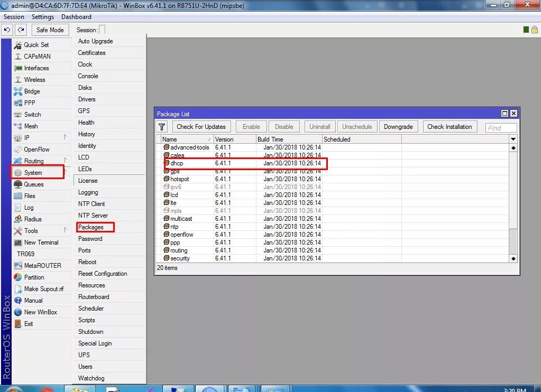Open New Terminal from sidebar
Screen dimensions: 541x392
click(41, 242)
